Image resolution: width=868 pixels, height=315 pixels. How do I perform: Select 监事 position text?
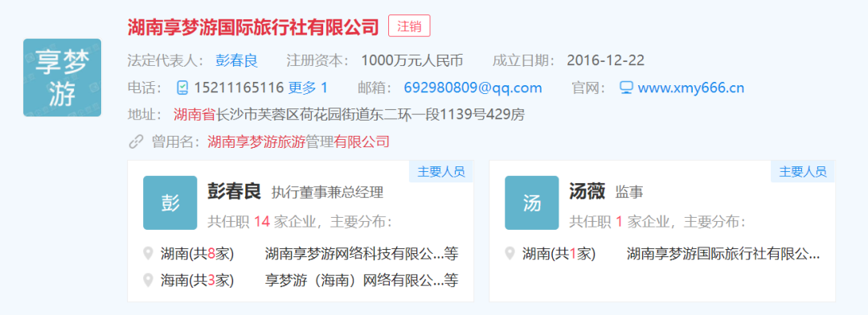point(629,193)
